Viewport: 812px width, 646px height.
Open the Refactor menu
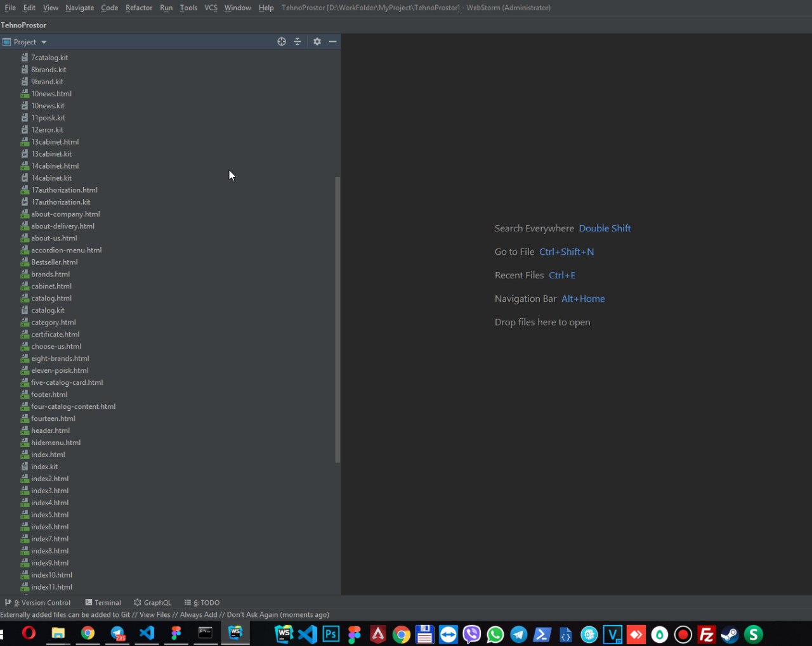click(139, 8)
